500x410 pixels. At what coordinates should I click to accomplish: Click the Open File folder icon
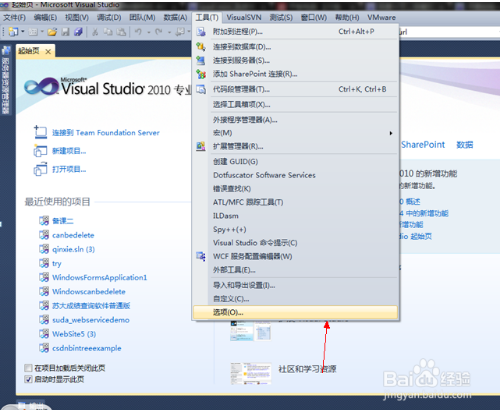52,32
